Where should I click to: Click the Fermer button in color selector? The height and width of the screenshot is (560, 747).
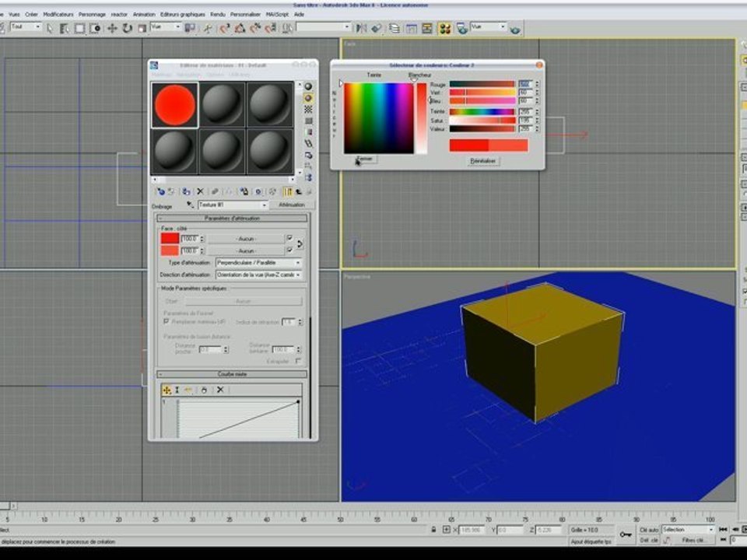point(366,159)
